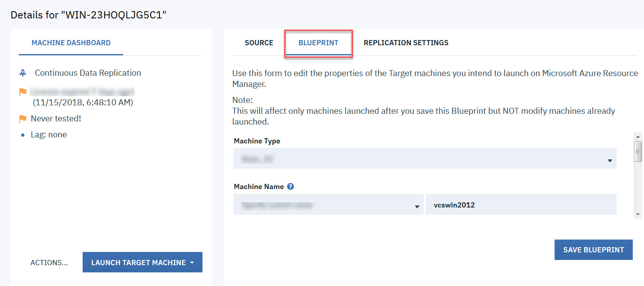Screen dimensions: 644x286
Task: Select the Blueprint tab
Action: (318, 43)
